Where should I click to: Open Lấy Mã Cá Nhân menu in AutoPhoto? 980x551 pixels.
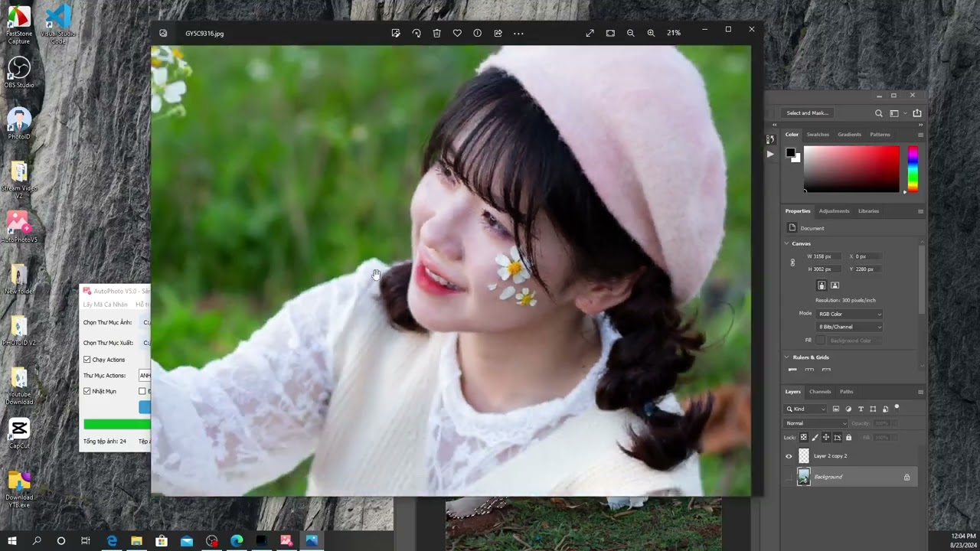click(105, 305)
